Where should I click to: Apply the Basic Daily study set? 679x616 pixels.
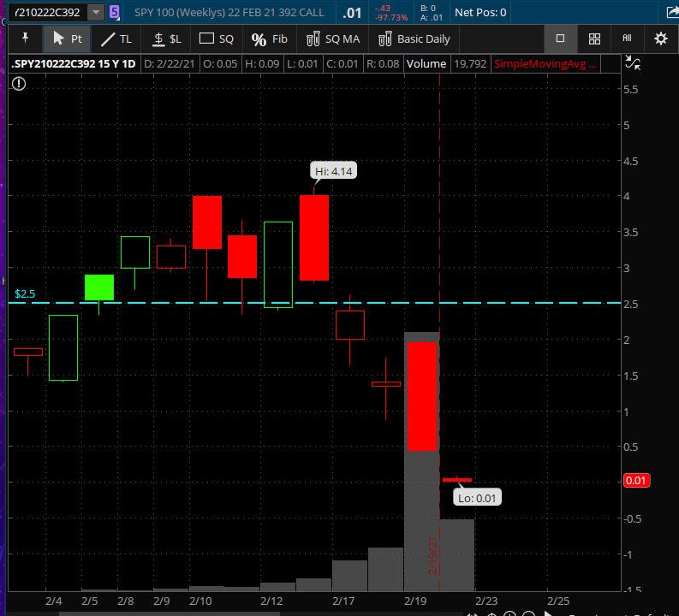coord(414,39)
